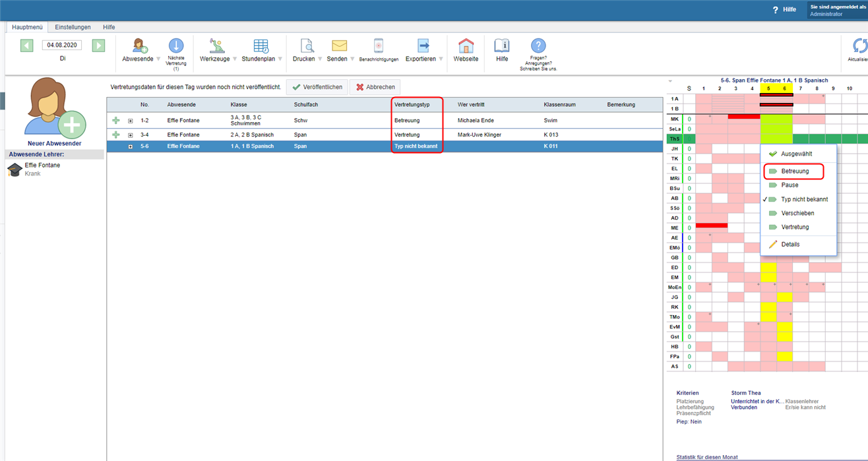Viewport: 868px width, 461px height.
Task: Open the Hilfe tab
Action: click(x=109, y=27)
